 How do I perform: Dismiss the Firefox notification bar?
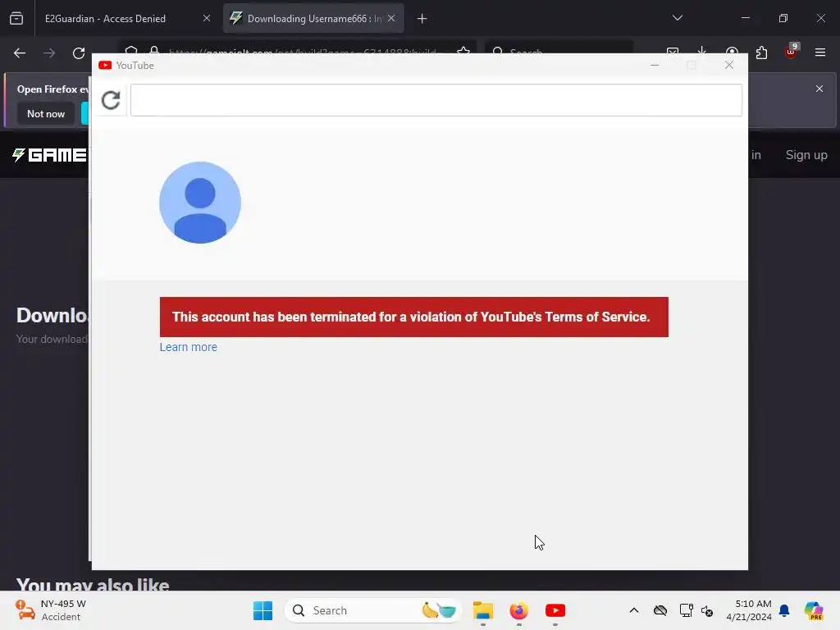coord(819,89)
